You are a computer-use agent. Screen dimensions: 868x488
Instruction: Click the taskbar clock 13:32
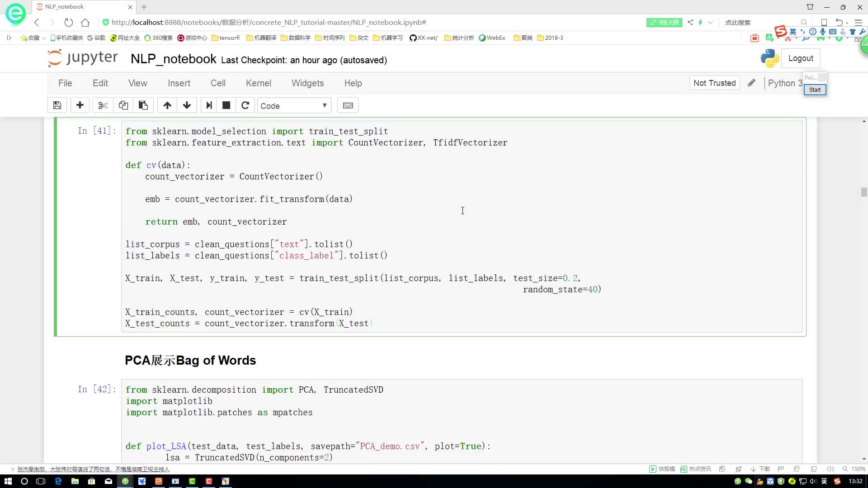[x=855, y=481]
